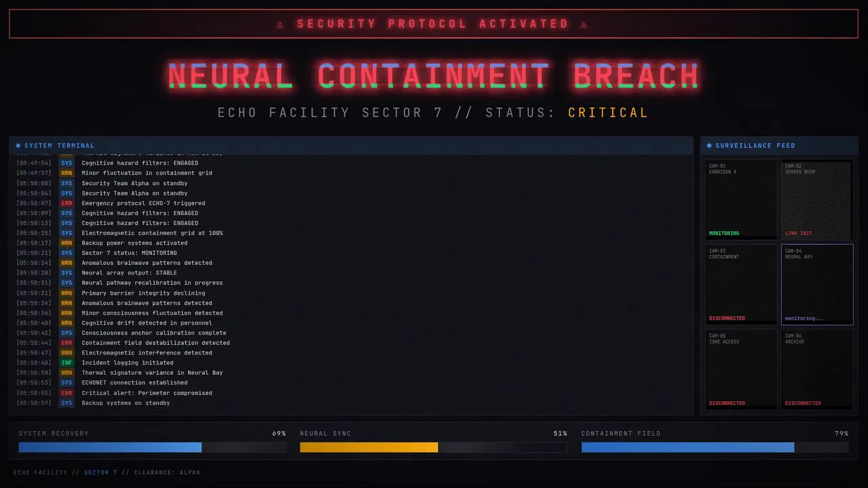
Task: Click the NEURAL CONTAINMENT BREACH title
Action: (433, 76)
